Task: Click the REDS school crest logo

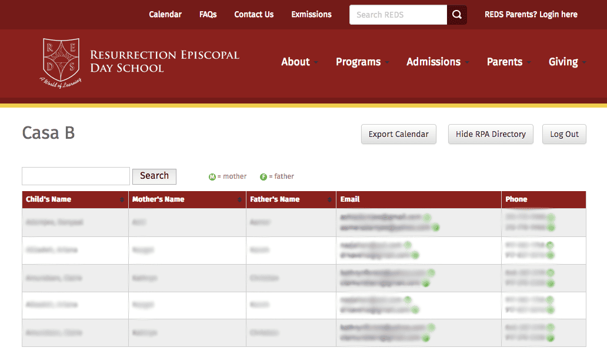Action: tap(61, 63)
